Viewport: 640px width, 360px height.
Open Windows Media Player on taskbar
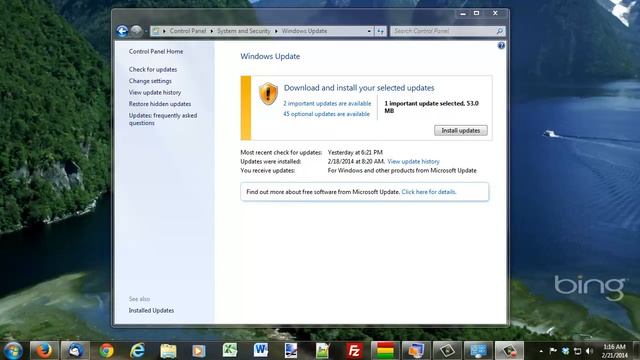199,351
